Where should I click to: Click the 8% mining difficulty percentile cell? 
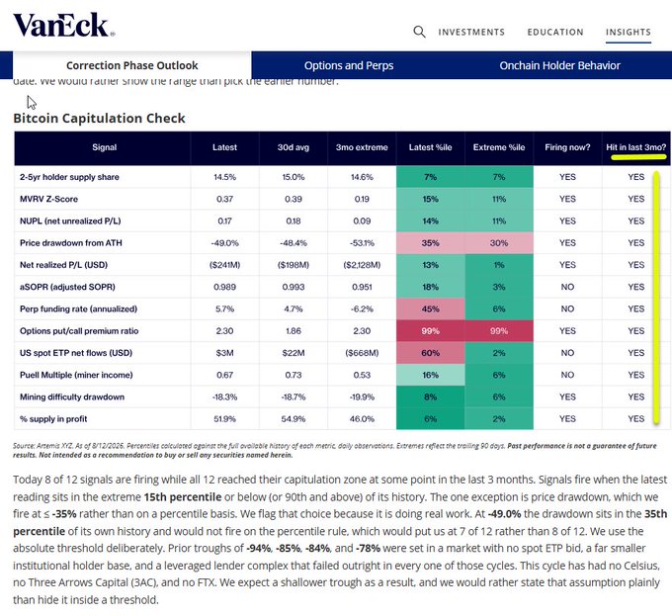(430, 396)
